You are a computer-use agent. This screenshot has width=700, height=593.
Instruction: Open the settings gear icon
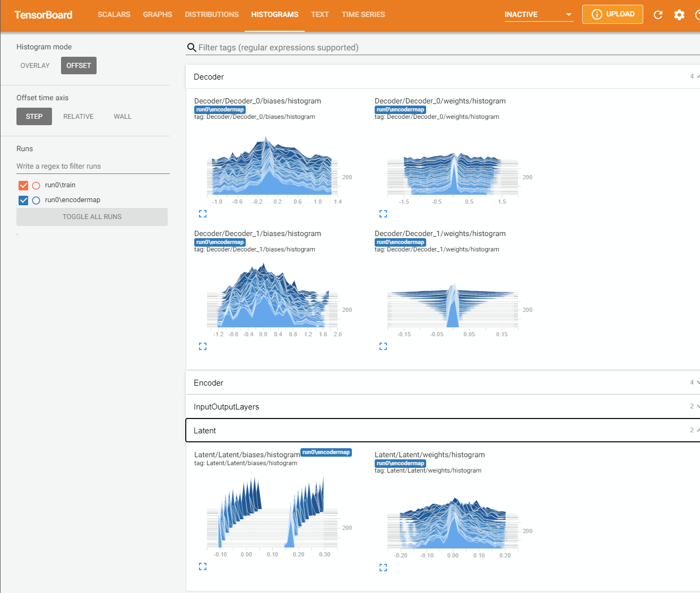tap(679, 15)
